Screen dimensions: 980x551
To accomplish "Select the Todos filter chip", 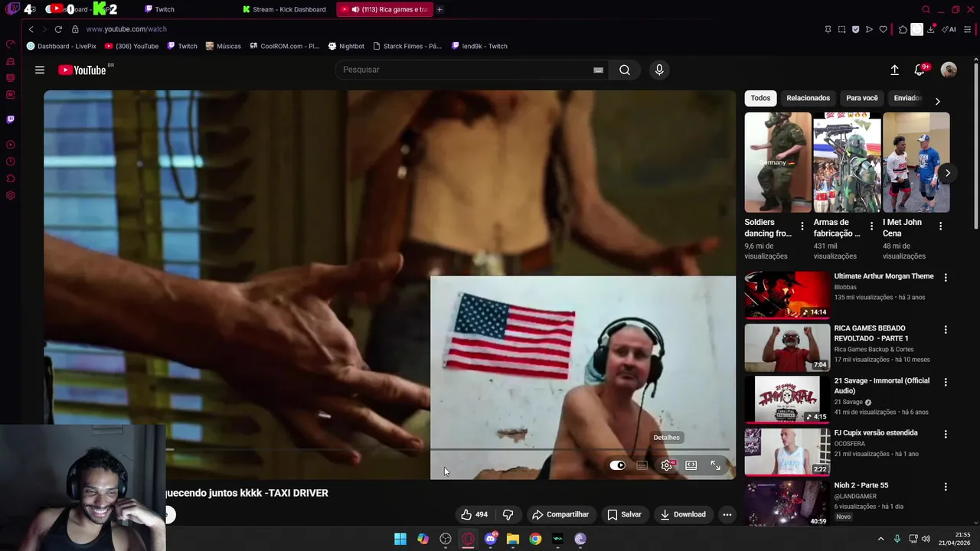I will (760, 98).
